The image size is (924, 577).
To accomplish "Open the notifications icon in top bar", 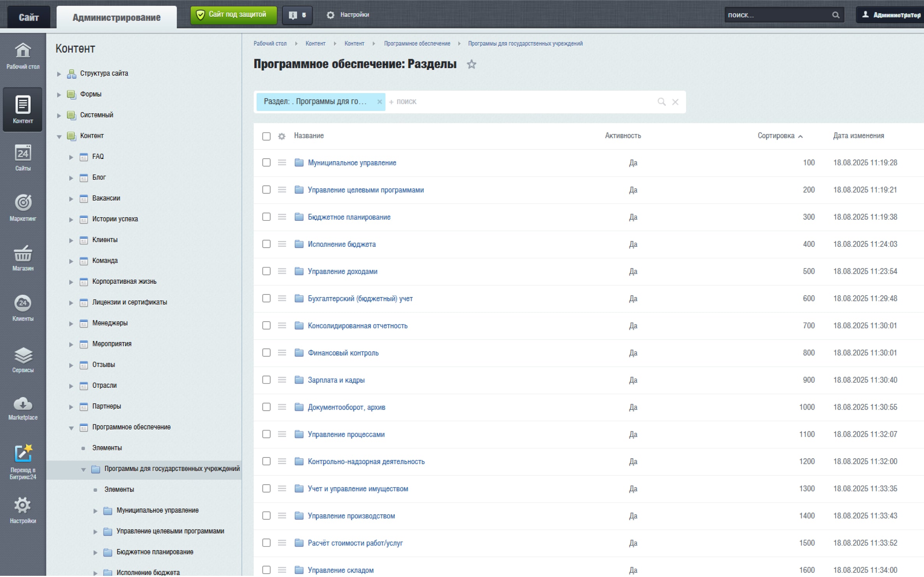I will (x=297, y=15).
